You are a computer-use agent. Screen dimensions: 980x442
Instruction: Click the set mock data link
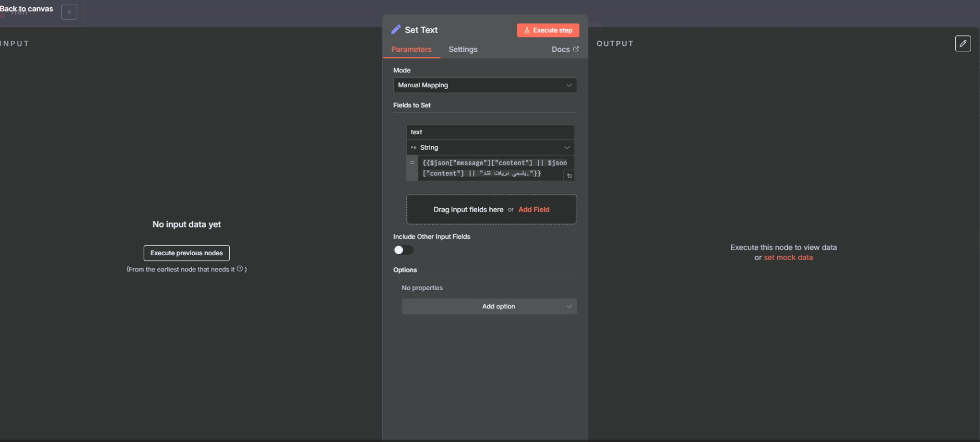click(788, 257)
